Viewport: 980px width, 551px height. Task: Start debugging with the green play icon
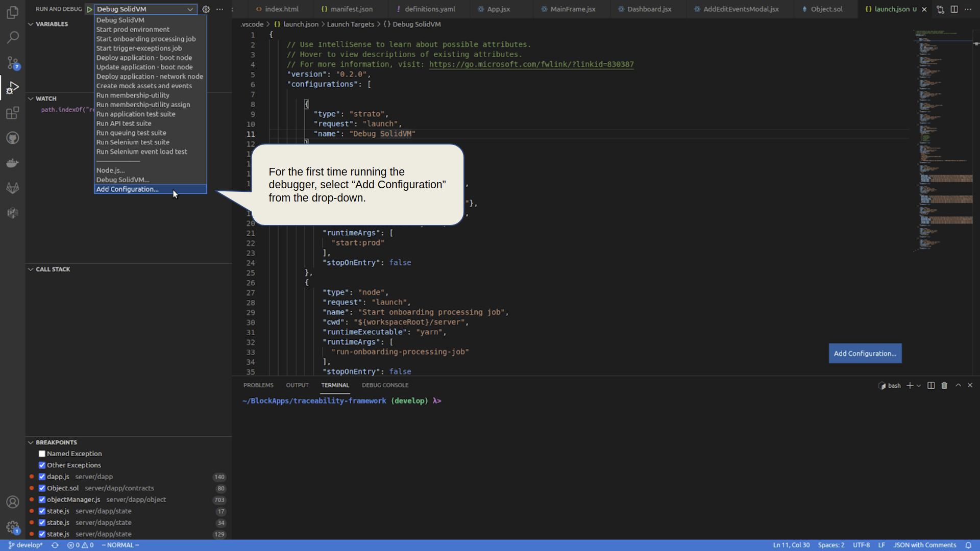pyautogui.click(x=90, y=9)
